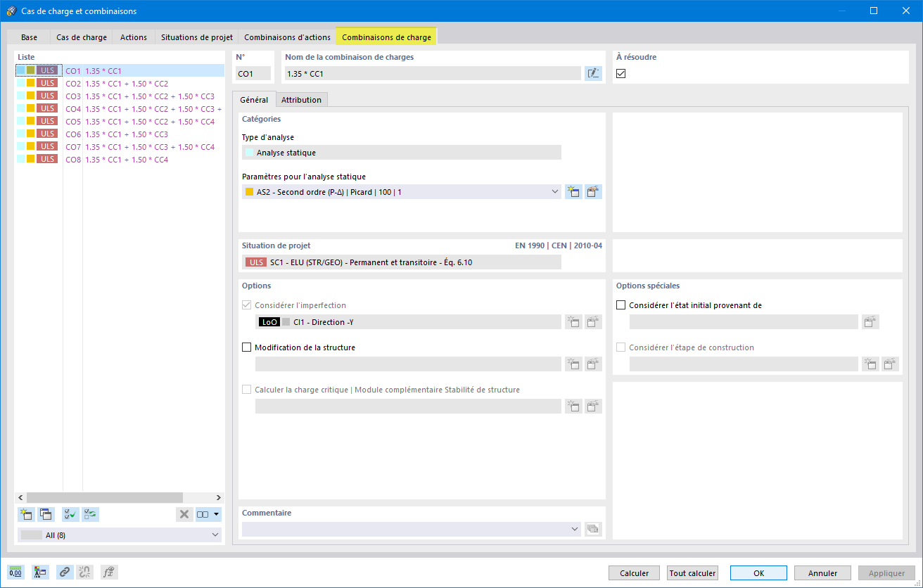This screenshot has height=588, width=923.
Task: Copy the selected load combination
Action: [x=46, y=514]
